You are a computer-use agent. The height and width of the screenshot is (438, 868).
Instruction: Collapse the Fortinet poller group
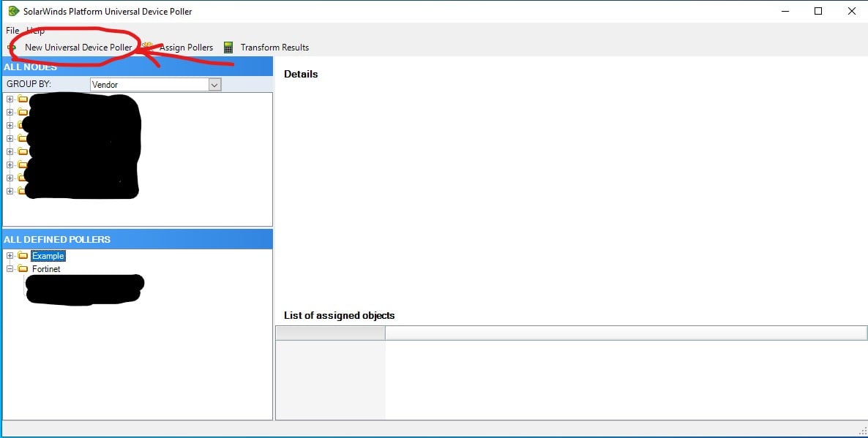pyautogui.click(x=10, y=269)
